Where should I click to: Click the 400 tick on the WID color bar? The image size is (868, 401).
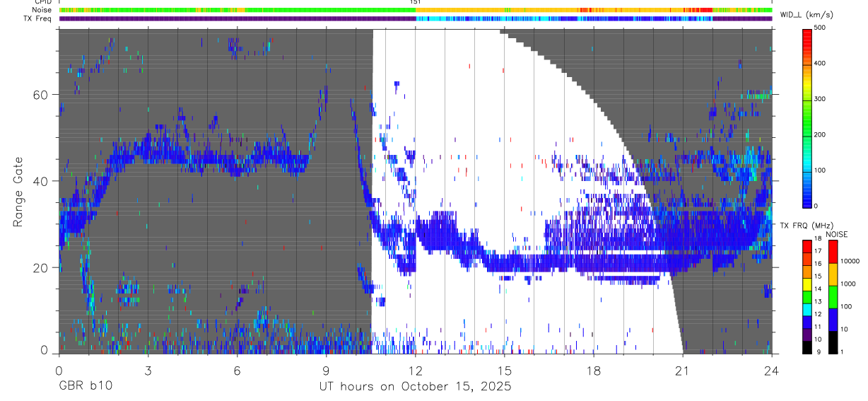(820, 64)
